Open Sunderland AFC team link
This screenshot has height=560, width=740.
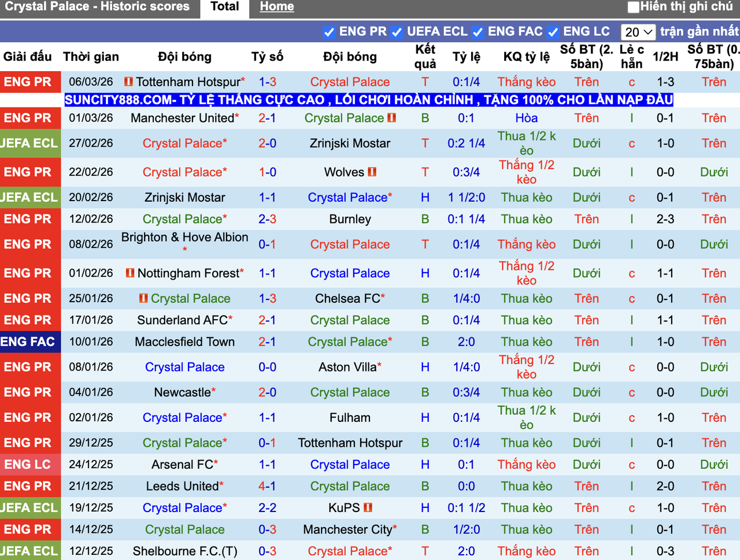(182, 320)
